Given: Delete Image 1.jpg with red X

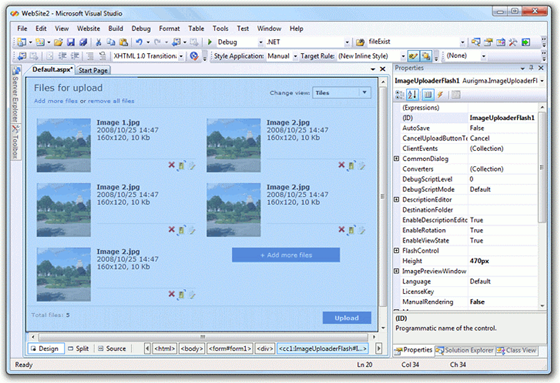Looking at the screenshot, I should tap(171, 165).
